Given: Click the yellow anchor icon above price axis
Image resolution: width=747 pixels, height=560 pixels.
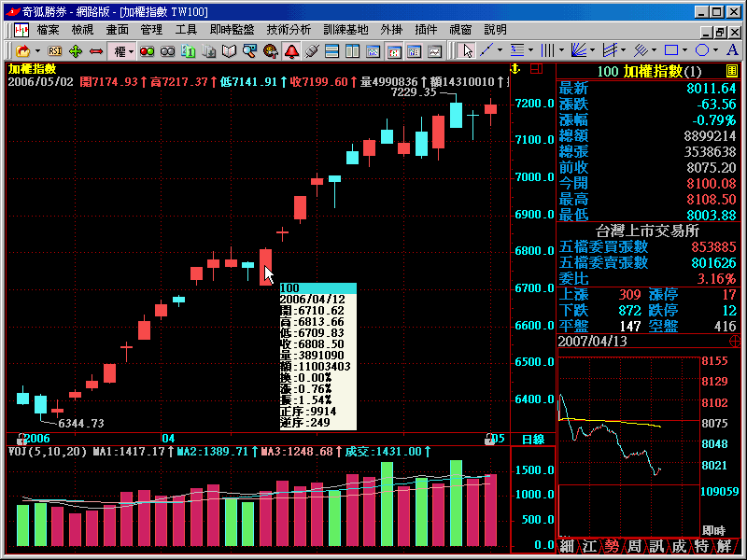Looking at the screenshot, I should click(515, 69).
